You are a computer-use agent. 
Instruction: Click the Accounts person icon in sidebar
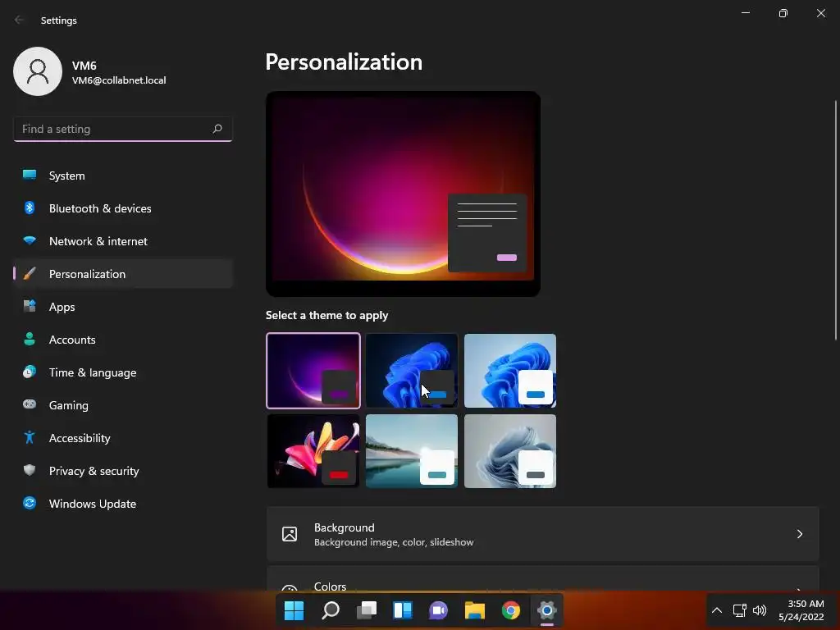(30, 339)
